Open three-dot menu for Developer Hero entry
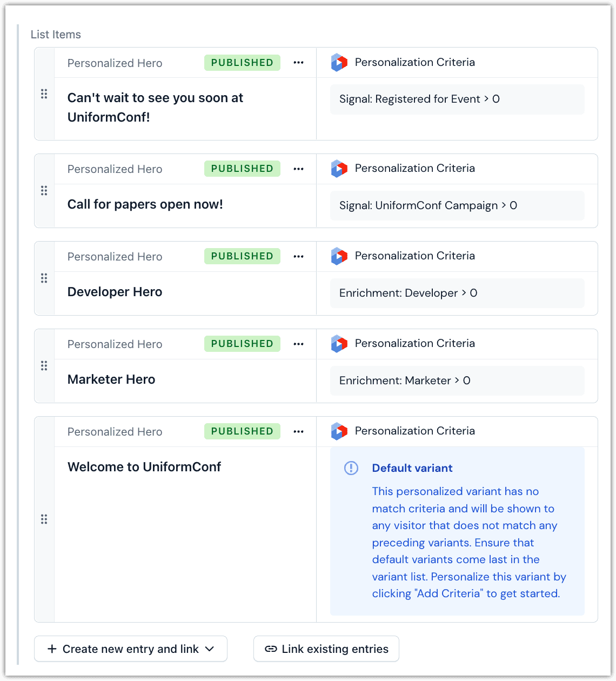This screenshot has width=616, height=681. (298, 256)
